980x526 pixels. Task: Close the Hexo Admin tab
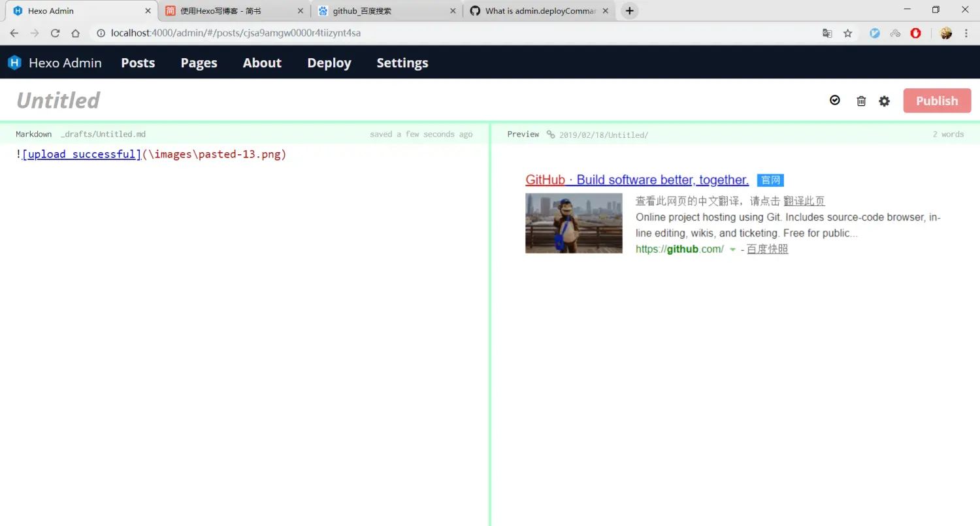click(148, 11)
